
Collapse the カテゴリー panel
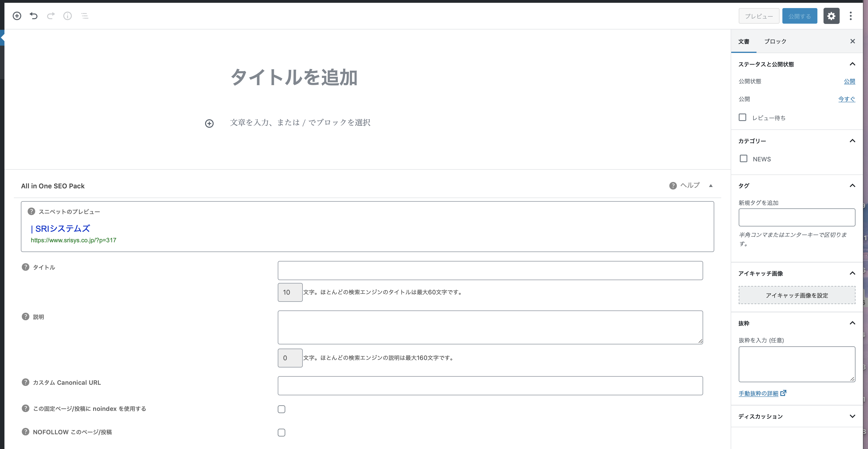[x=852, y=140]
